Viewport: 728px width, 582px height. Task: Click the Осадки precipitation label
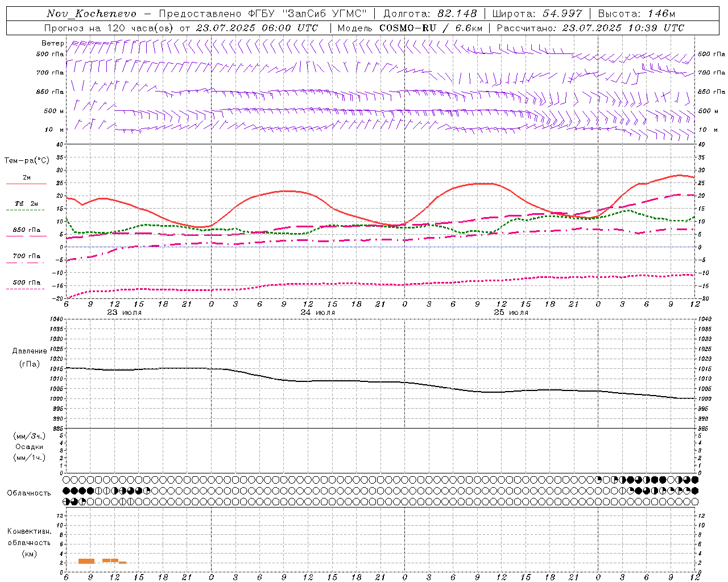click(x=30, y=447)
